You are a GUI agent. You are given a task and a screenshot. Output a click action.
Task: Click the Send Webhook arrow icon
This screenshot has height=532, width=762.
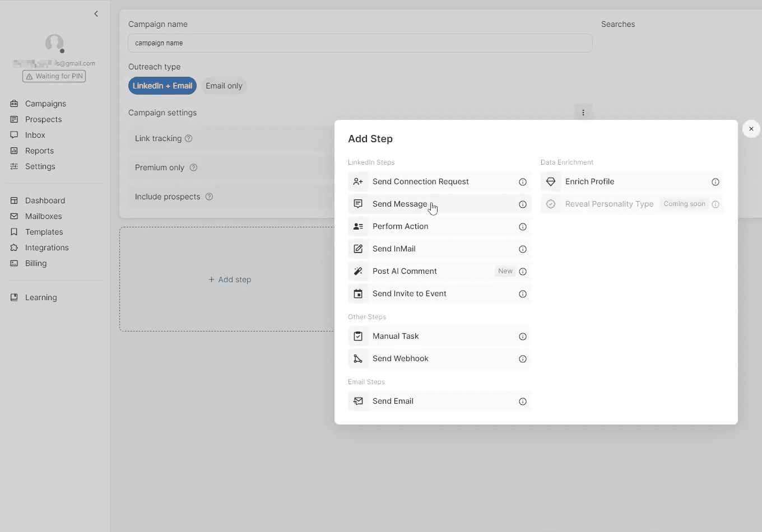coord(358,358)
